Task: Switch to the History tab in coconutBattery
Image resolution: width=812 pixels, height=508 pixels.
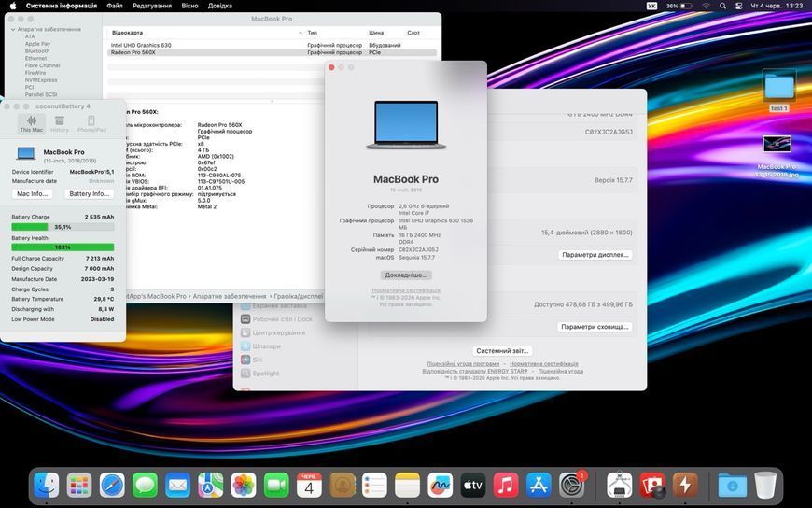Action: tap(60, 124)
